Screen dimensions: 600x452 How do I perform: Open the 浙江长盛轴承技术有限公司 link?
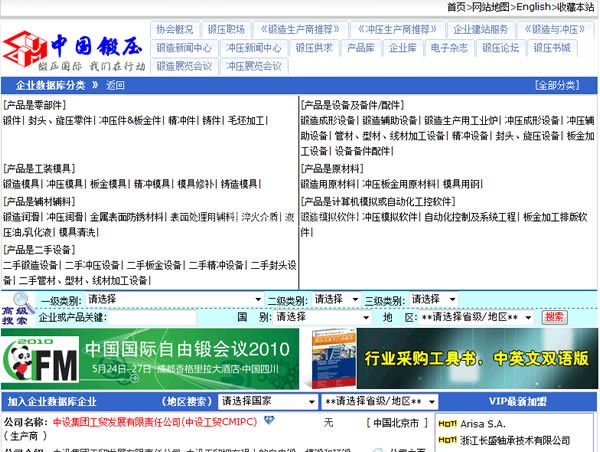coord(515,441)
